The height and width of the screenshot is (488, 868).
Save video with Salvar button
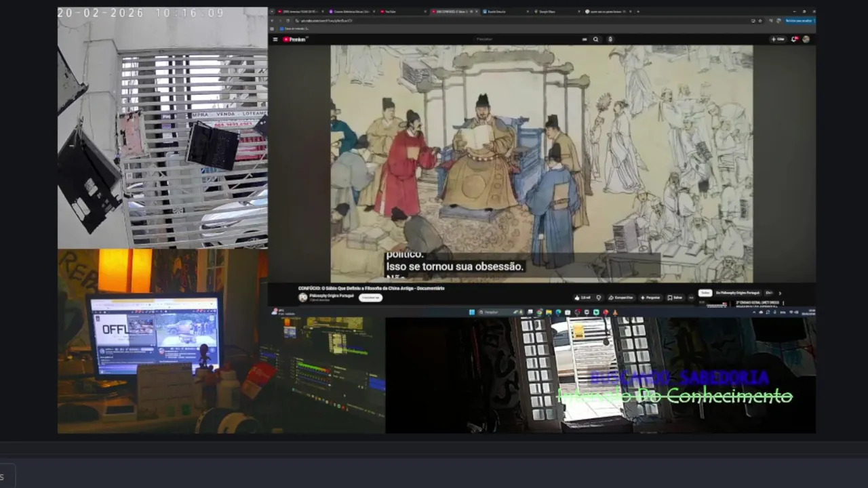click(x=675, y=298)
